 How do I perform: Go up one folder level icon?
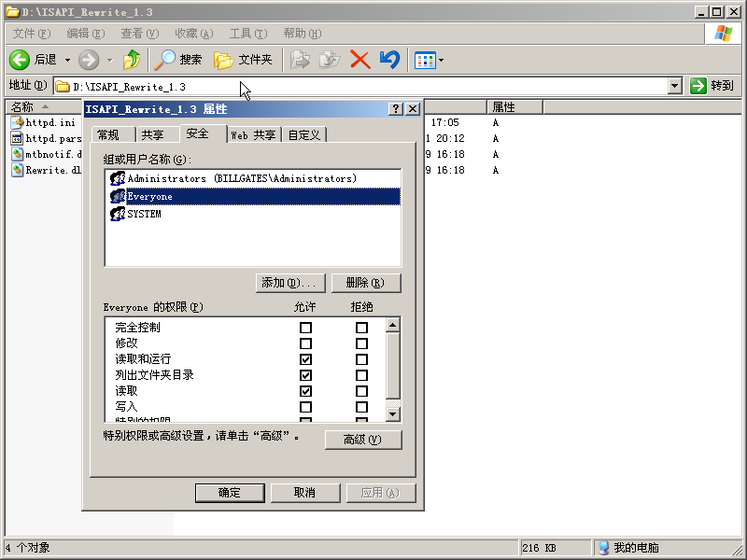pos(132,60)
